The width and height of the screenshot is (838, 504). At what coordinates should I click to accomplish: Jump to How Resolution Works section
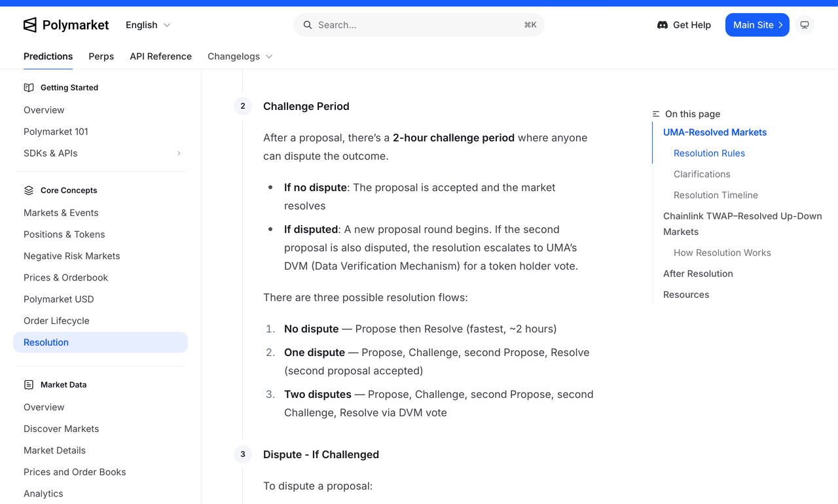[722, 253]
